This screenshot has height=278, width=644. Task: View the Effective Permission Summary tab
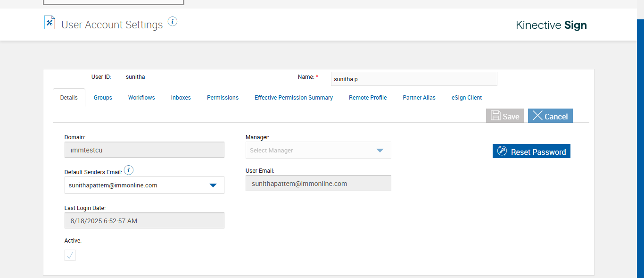pyautogui.click(x=294, y=98)
